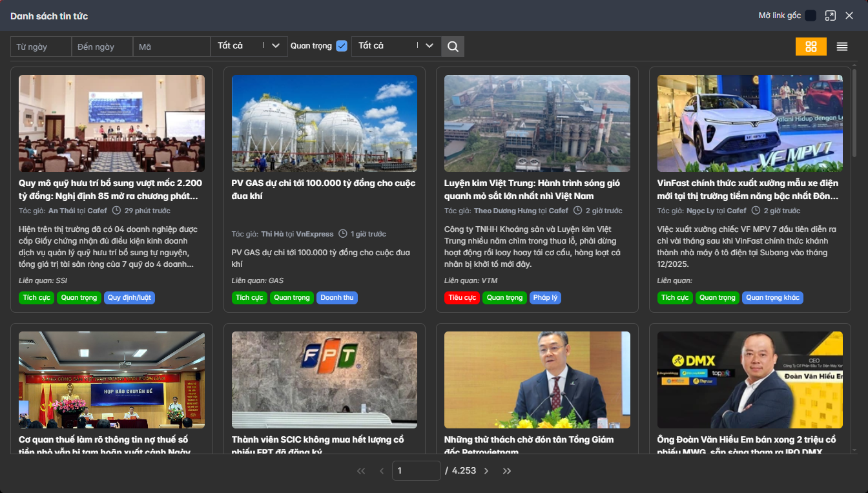Open the Ông Đoàn Văn Hiểu Em headline
This screenshot has width=868, height=493.
[x=747, y=445]
